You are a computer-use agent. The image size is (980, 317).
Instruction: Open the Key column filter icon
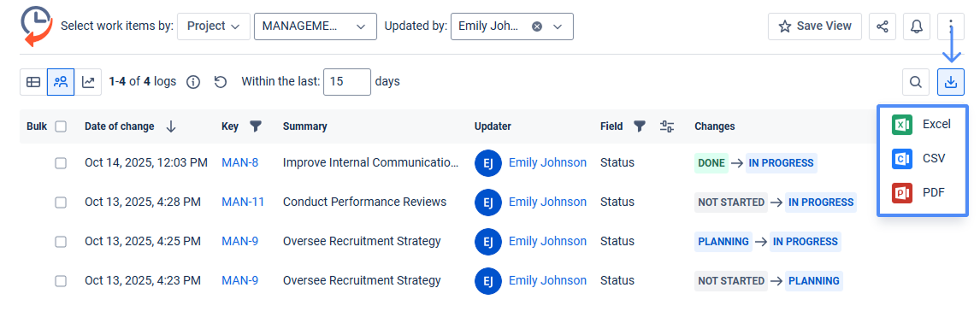pos(255,126)
